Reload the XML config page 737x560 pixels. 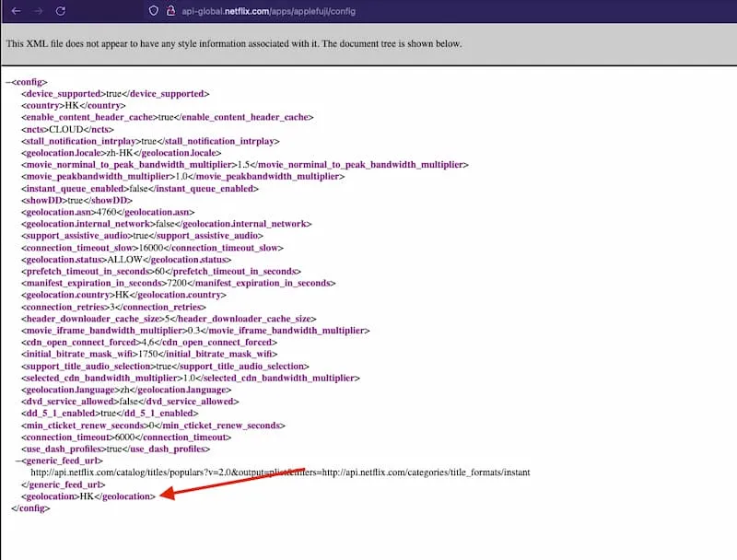click(60, 12)
